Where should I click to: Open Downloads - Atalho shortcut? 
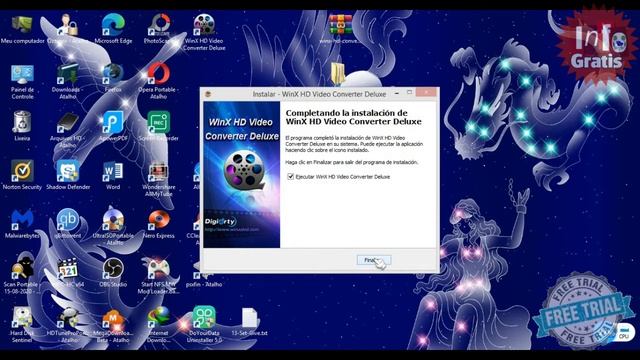68,82
